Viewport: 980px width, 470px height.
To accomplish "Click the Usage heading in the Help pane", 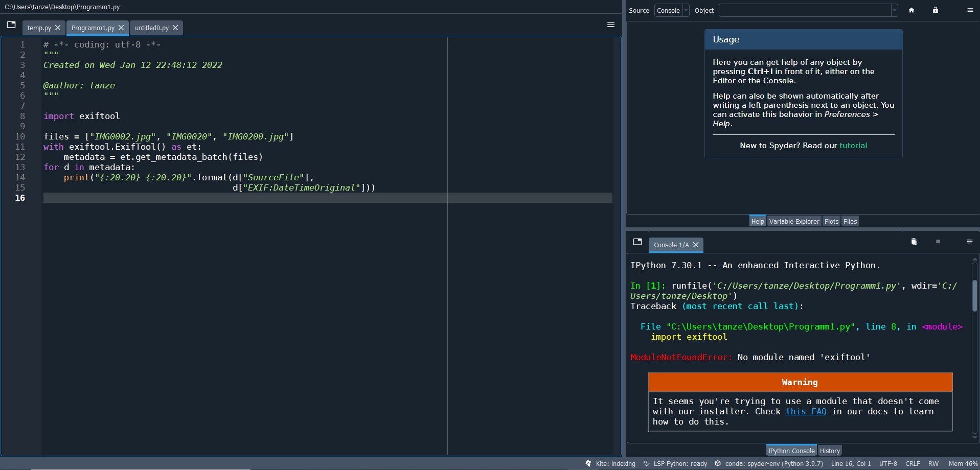I will pos(726,39).
